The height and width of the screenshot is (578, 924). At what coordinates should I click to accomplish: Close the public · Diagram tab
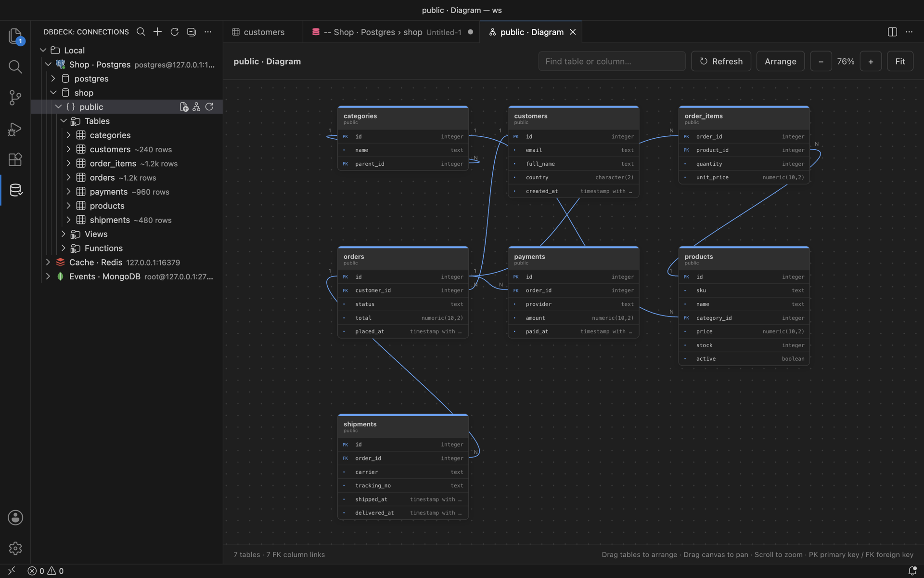[x=573, y=32]
